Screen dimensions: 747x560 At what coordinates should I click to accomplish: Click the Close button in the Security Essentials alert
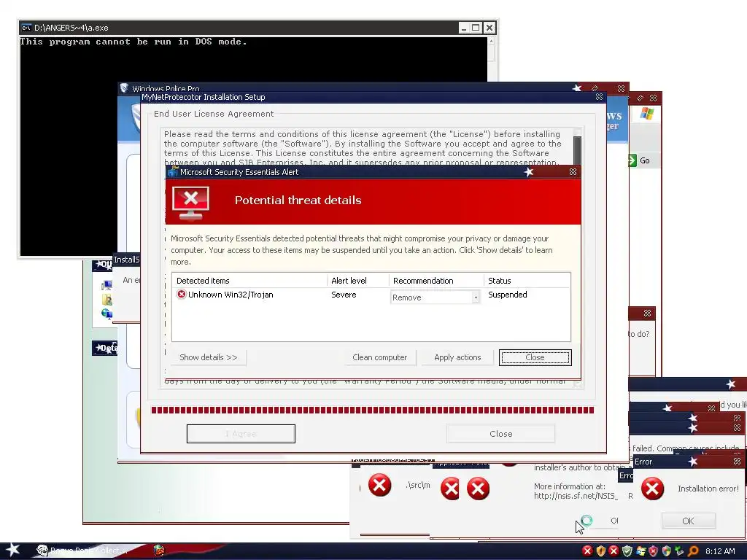(x=535, y=357)
